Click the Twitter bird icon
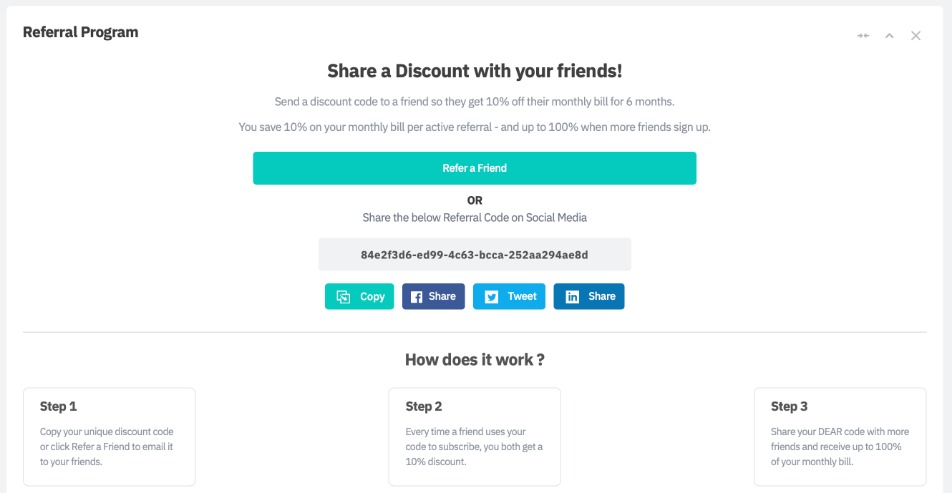 (x=491, y=297)
